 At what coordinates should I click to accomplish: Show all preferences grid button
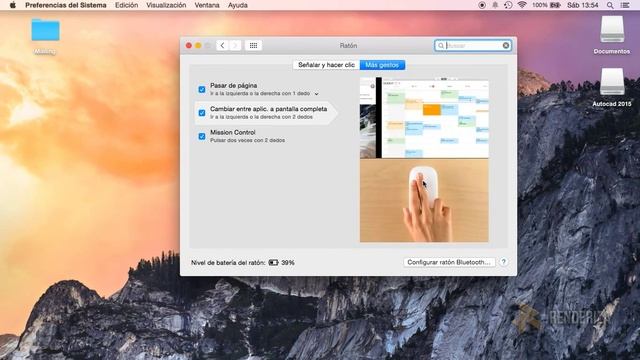pyautogui.click(x=253, y=45)
